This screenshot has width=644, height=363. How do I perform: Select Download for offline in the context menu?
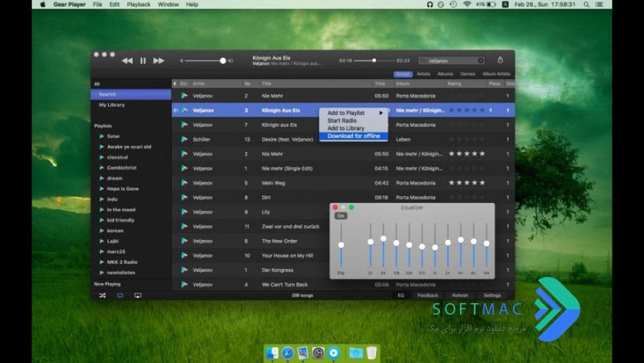tap(353, 136)
